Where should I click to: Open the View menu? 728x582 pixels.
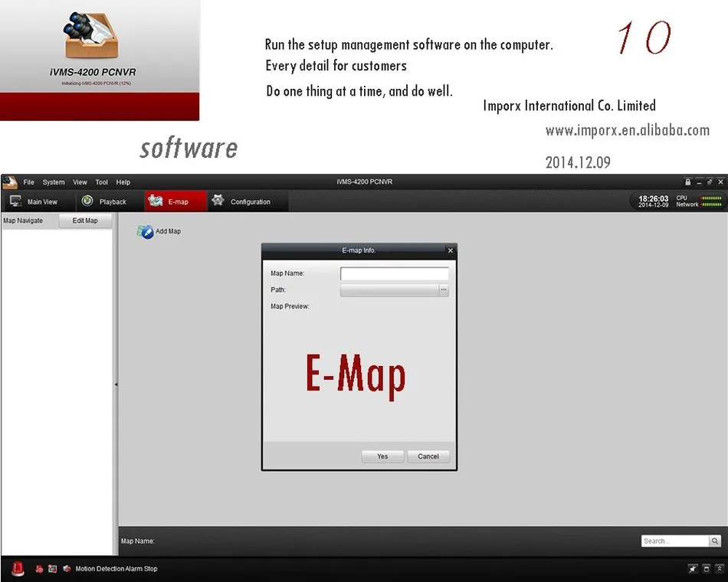tap(80, 182)
